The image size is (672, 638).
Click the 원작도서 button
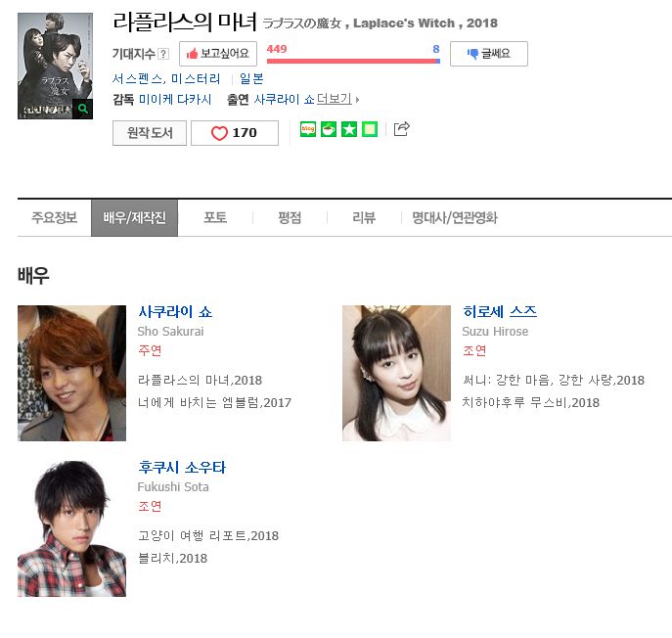(x=150, y=133)
